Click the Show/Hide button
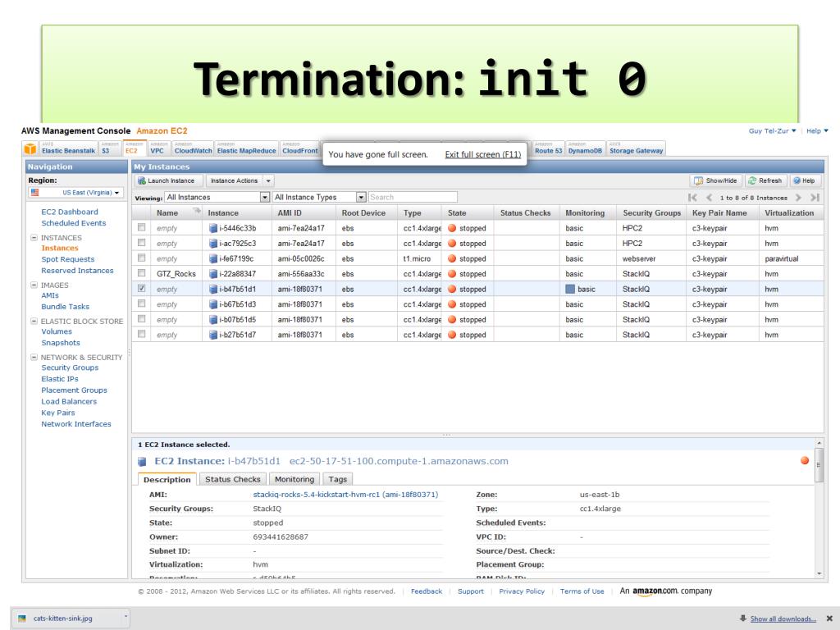Viewport: 840px width, 630px height. coord(715,181)
